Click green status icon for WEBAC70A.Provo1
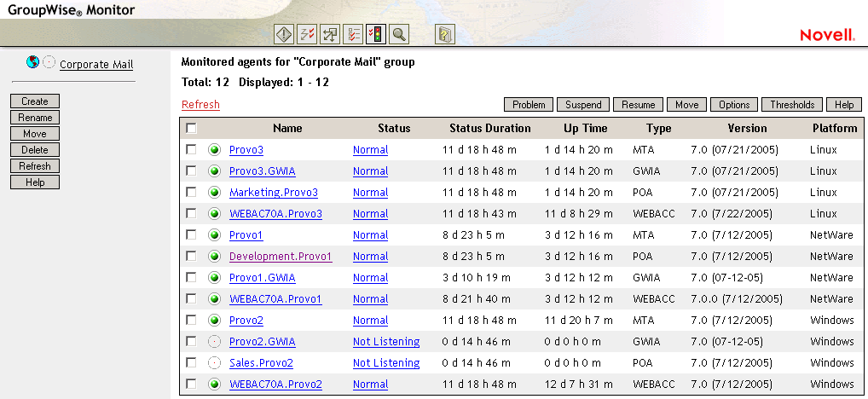The height and width of the screenshot is (399, 868). pyautogui.click(x=214, y=299)
